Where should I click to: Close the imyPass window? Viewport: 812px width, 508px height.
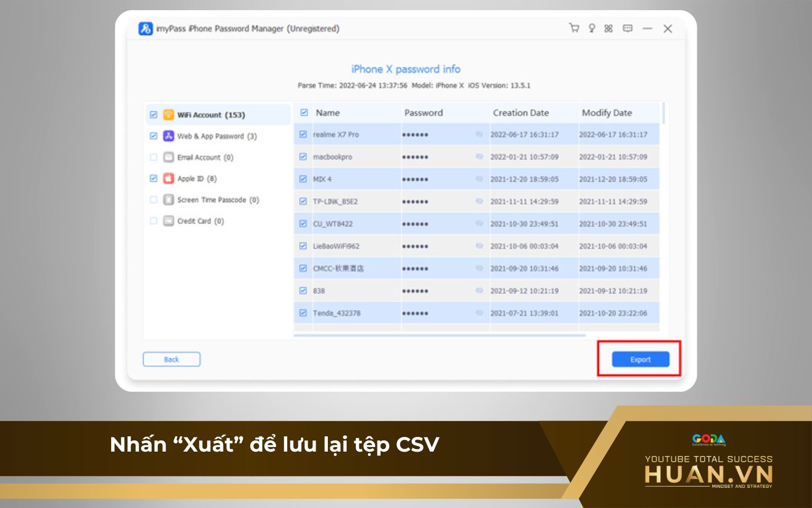click(668, 28)
